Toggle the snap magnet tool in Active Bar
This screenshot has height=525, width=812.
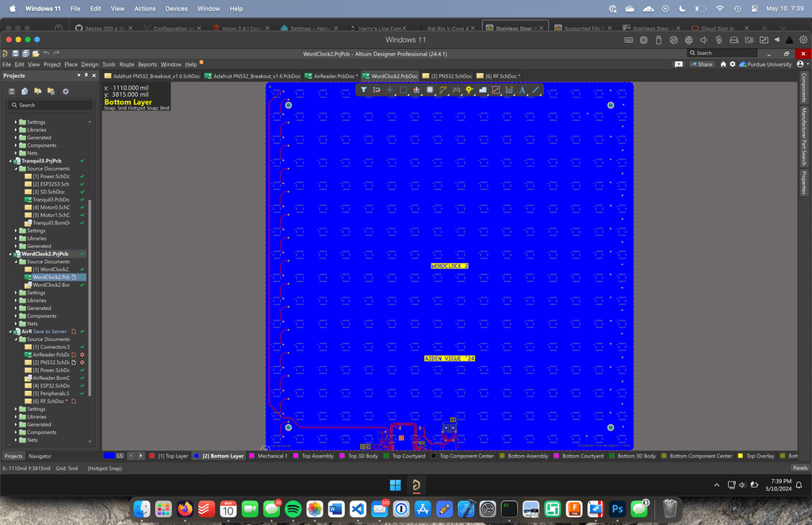pyautogui.click(x=377, y=90)
